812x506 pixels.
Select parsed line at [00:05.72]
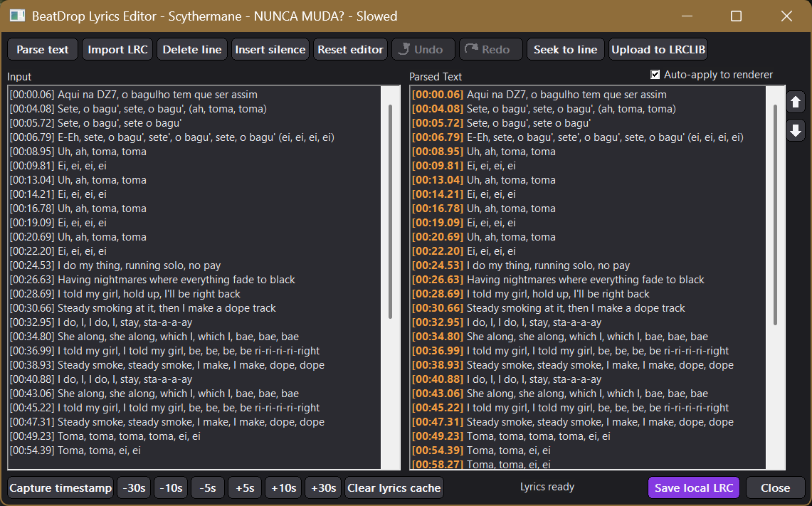(x=501, y=123)
